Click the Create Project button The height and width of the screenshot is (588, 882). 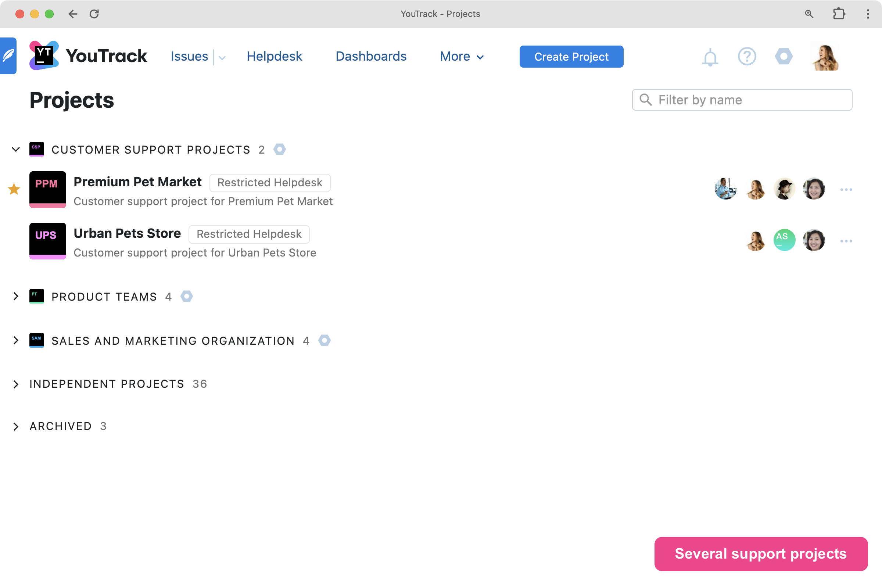571,57
